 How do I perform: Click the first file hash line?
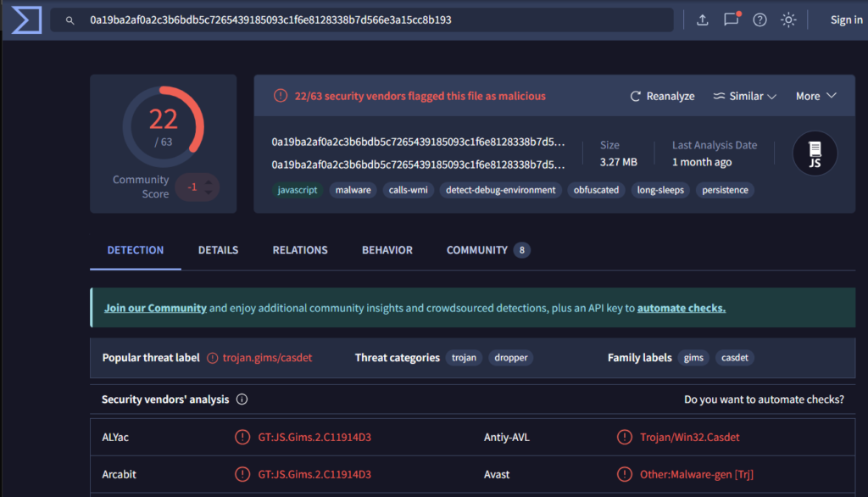[418, 142]
